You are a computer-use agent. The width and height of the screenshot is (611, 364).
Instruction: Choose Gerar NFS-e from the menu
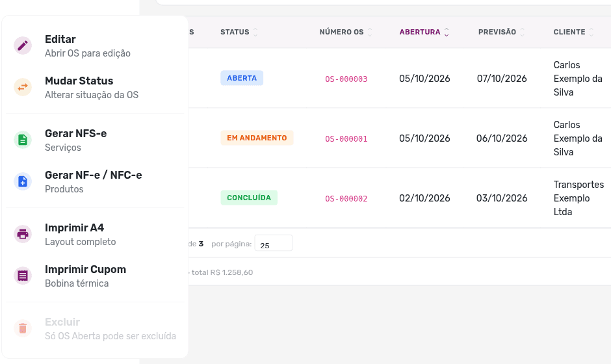point(95,140)
